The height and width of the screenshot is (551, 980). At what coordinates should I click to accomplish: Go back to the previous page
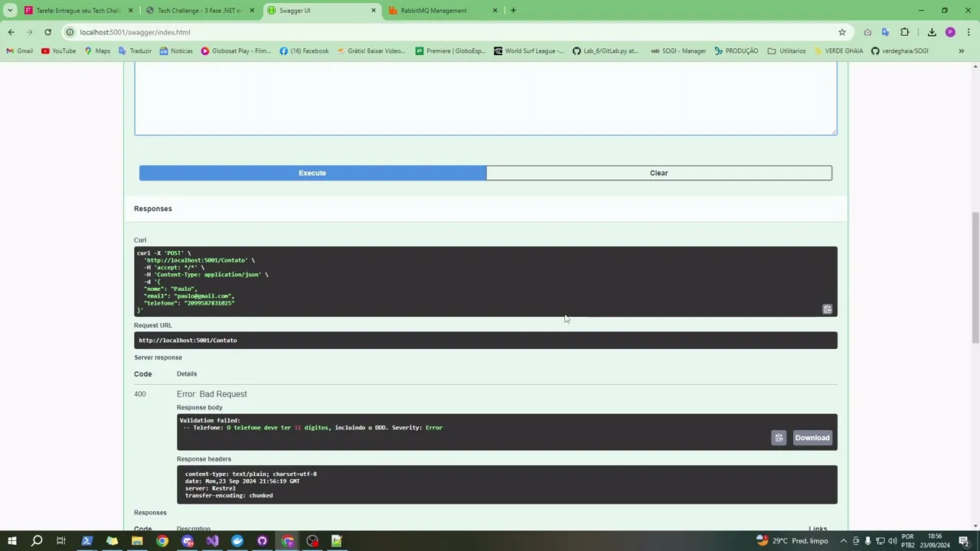tap(11, 32)
